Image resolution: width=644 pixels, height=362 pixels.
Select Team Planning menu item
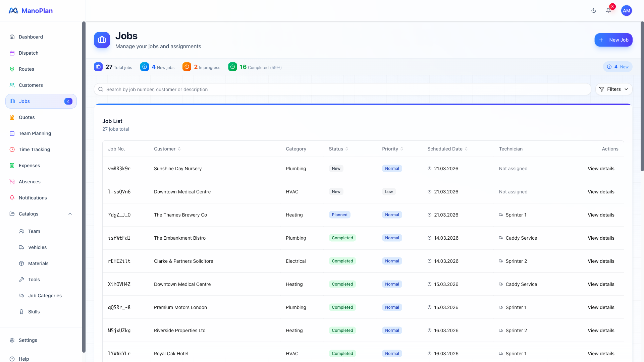pos(35,133)
